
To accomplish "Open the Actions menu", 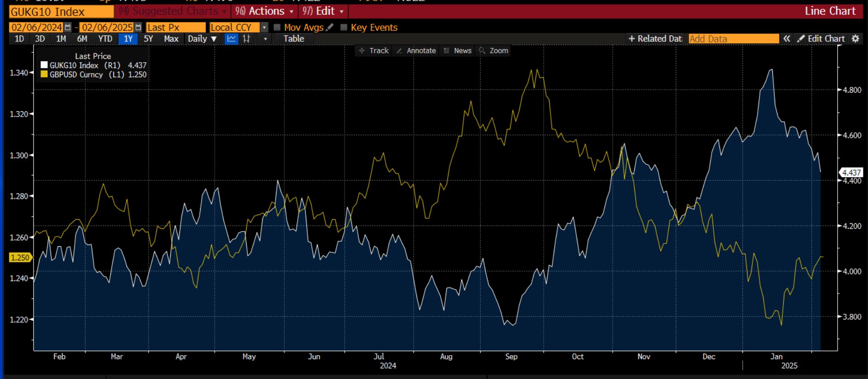I will (264, 11).
